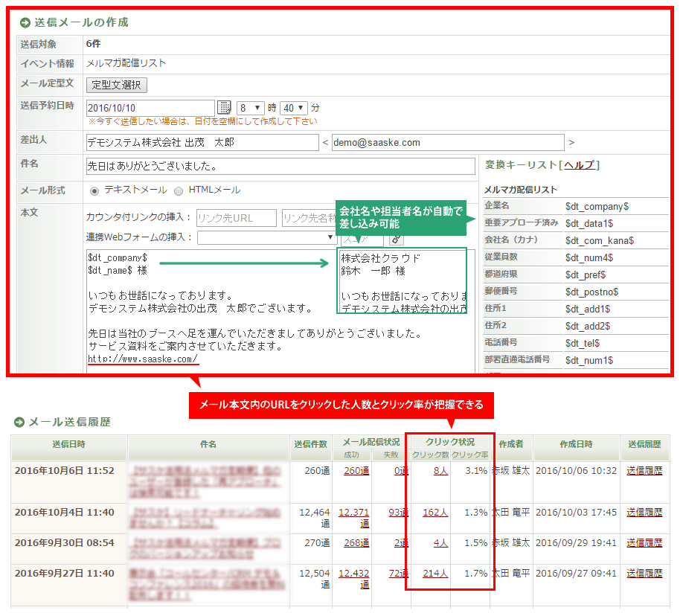Open the minute dropdown showing 40
Image resolution: width=683 pixels, height=616 pixels.
[x=295, y=108]
